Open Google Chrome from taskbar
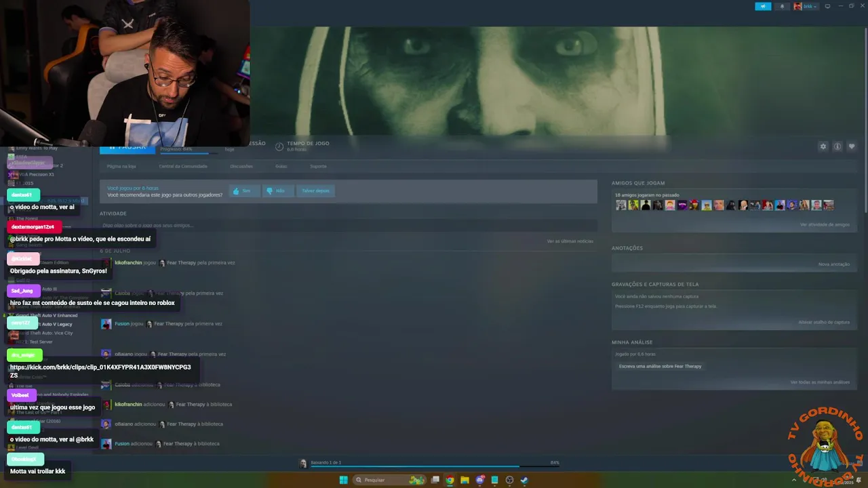The width and height of the screenshot is (868, 488). [x=450, y=480]
